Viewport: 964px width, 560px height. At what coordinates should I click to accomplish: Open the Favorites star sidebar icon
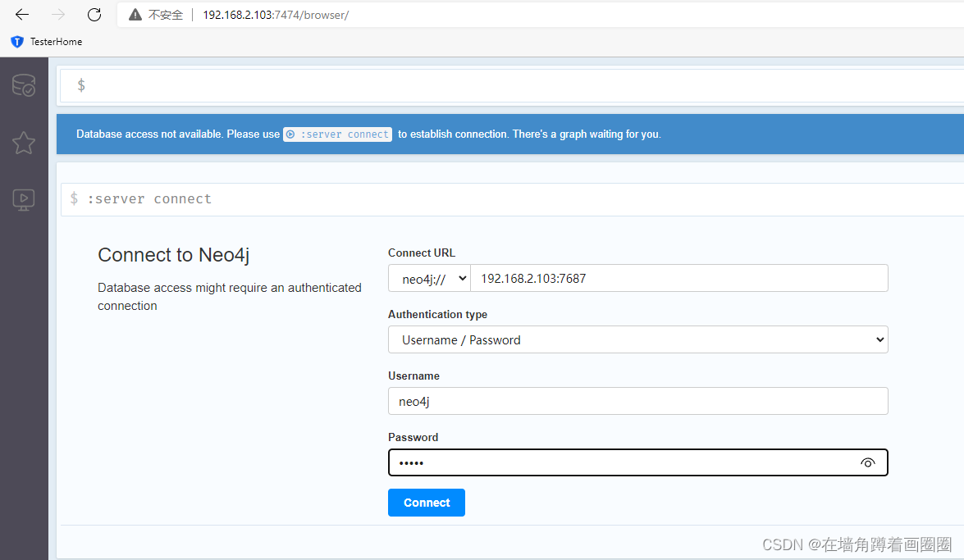click(x=23, y=143)
